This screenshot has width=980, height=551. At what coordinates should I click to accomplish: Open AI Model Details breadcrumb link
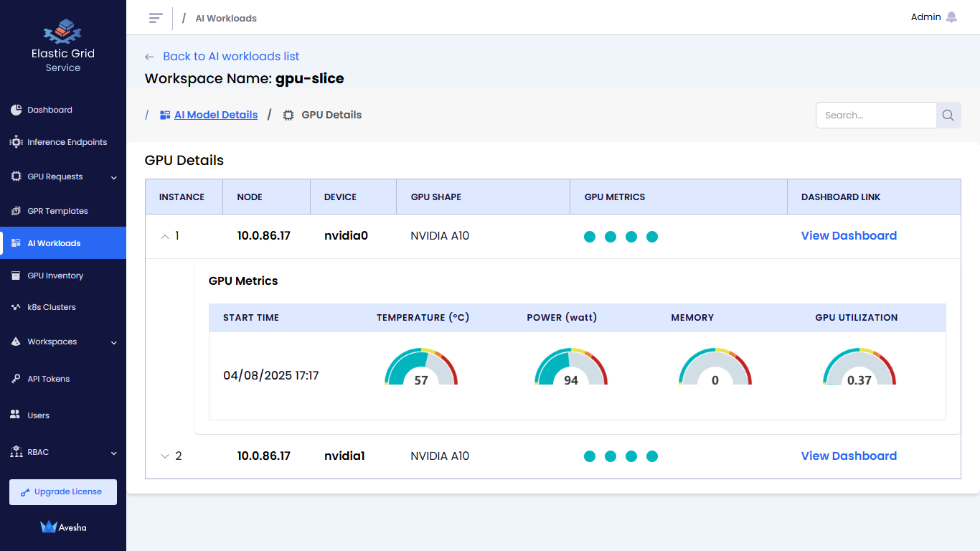coord(215,115)
